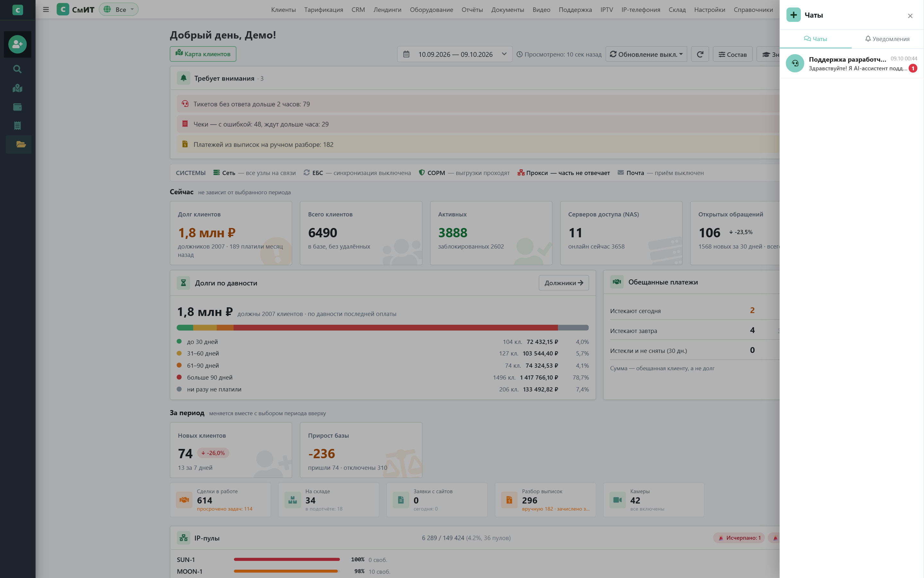924x578 pixels.
Task: Click the Исчерпано: 1 badge
Action: [x=739, y=538]
